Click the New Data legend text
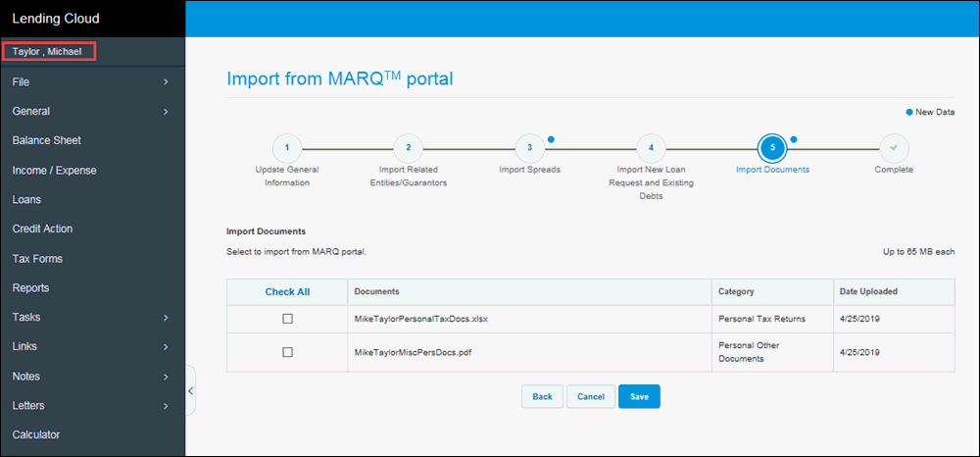Viewport: 980px width, 457px height. tap(935, 113)
